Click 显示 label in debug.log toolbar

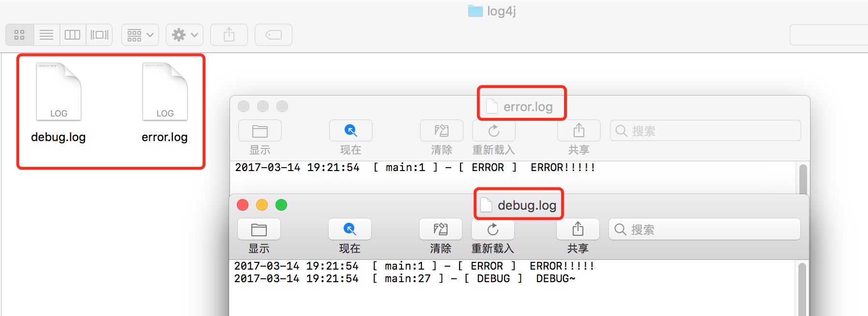pyautogui.click(x=259, y=248)
